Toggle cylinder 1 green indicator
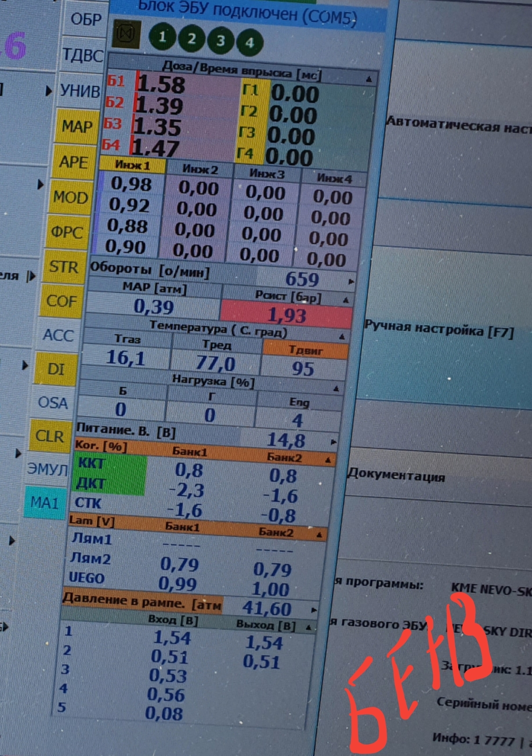532x756 pixels. (162, 37)
